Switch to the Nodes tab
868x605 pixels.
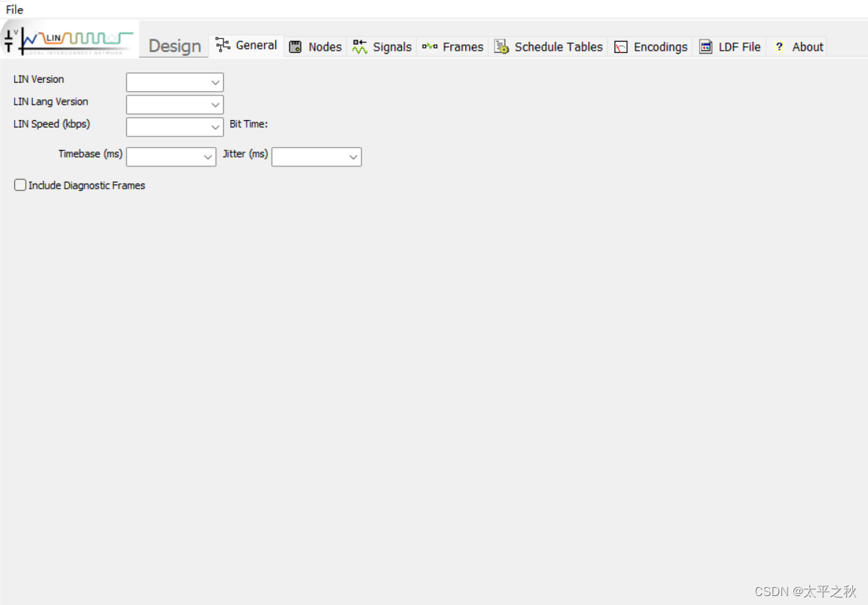point(324,46)
